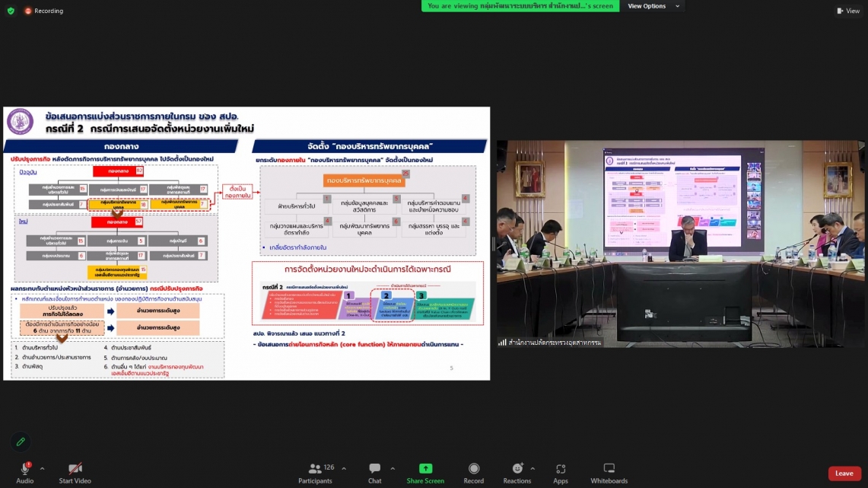Click the speaker name label on video
This screenshot has width=868, height=488.
[550, 343]
